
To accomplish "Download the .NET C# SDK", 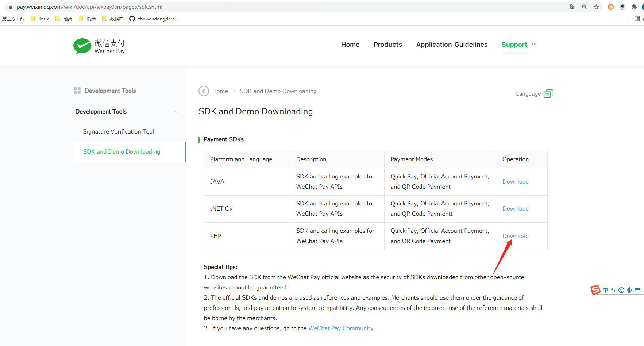I will pos(516,208).
